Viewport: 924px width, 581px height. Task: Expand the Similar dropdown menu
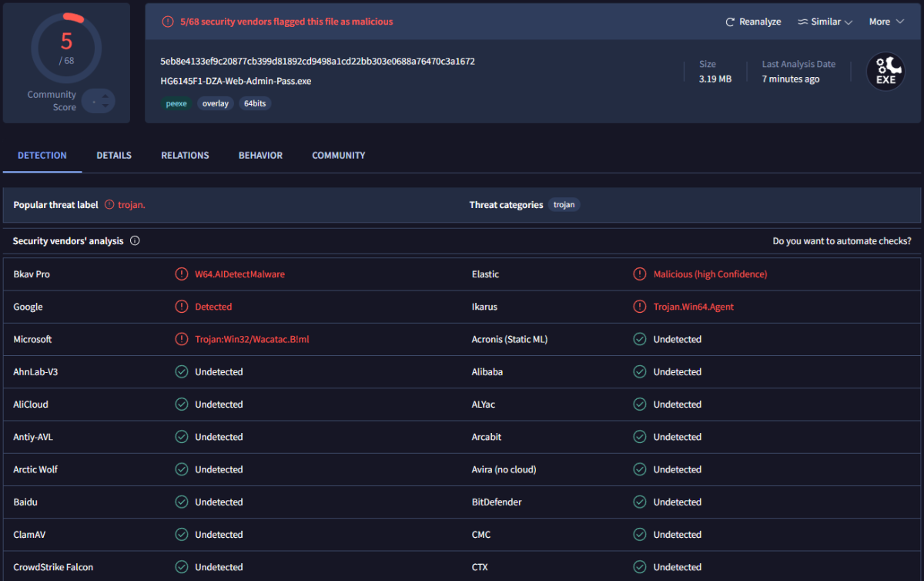[825, 22]
